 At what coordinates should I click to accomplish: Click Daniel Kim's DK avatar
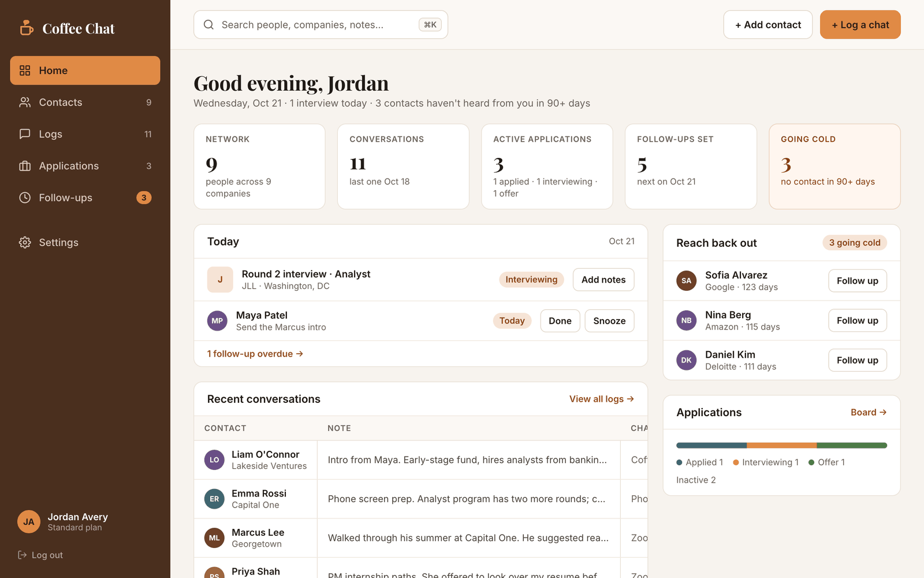(x=686, y=360)
